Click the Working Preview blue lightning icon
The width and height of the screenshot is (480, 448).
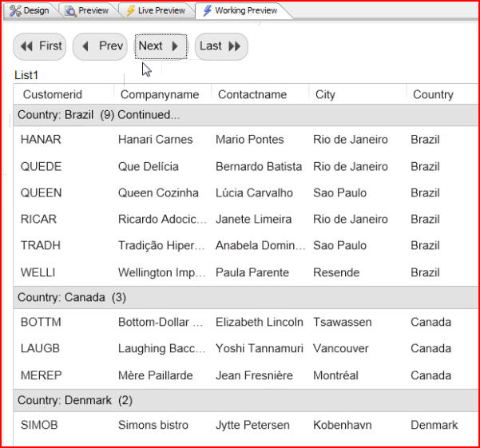[x=207, y=10]
